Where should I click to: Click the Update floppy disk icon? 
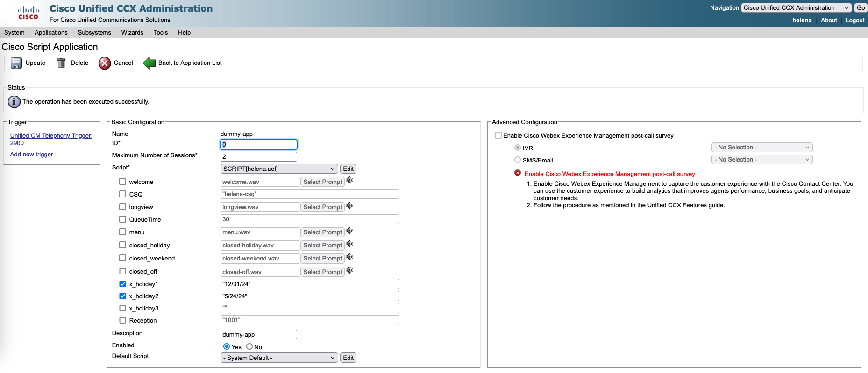coord(16,63)
